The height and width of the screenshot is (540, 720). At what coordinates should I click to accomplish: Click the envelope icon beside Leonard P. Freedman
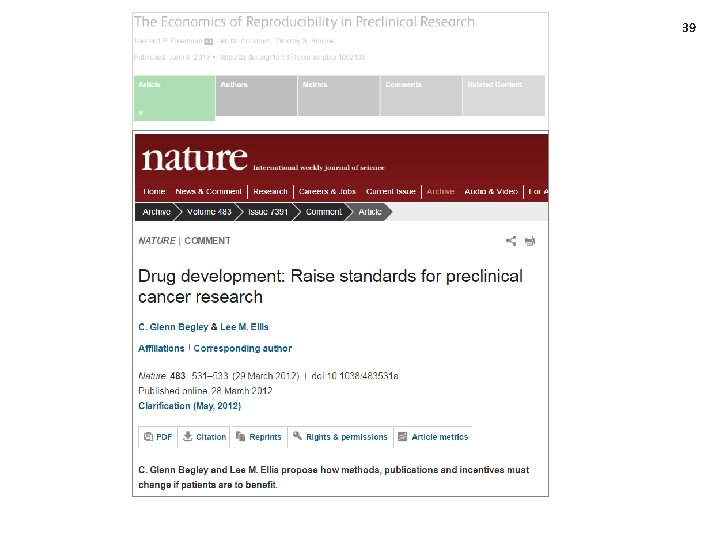(x=208, y=41)
